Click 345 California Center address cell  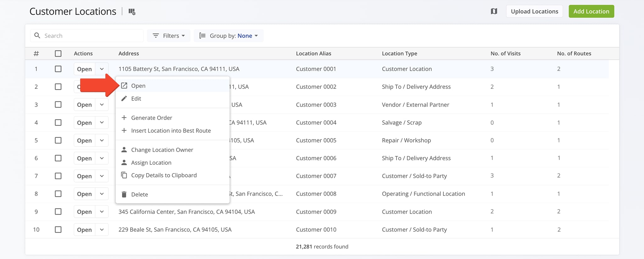[x=186, y=212]
